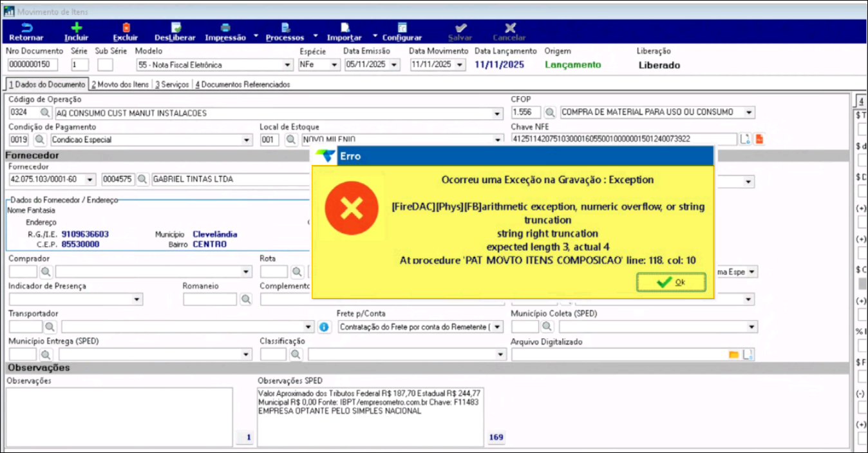Click the blue info icon near Transportador
868x453 pixels.
[325, 327]
